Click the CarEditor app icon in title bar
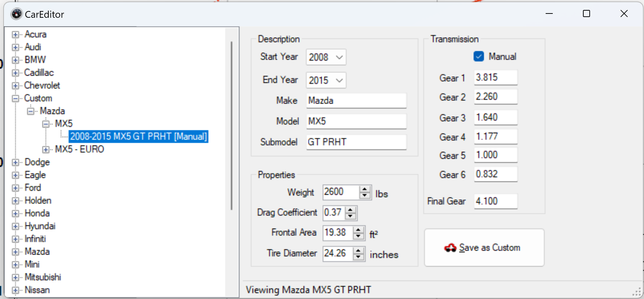644x299 pixels. [16, 14]
